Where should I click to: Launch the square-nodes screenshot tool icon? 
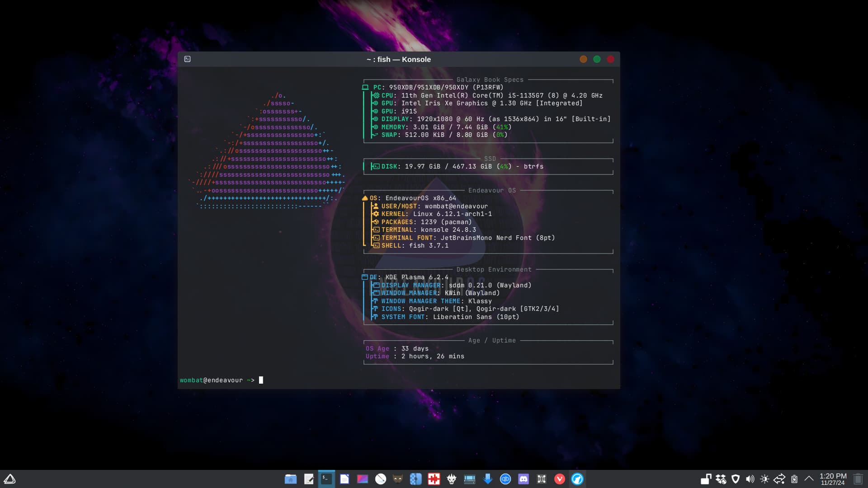[x=542, y=479]
